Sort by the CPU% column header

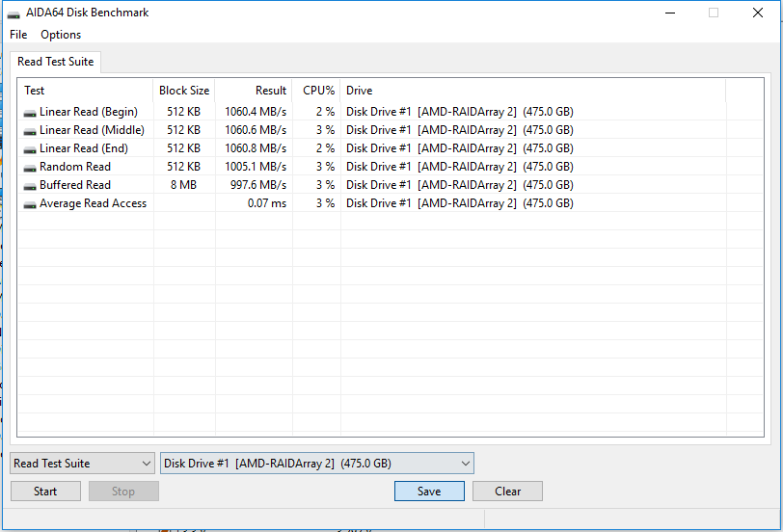(x=316, y=91)
